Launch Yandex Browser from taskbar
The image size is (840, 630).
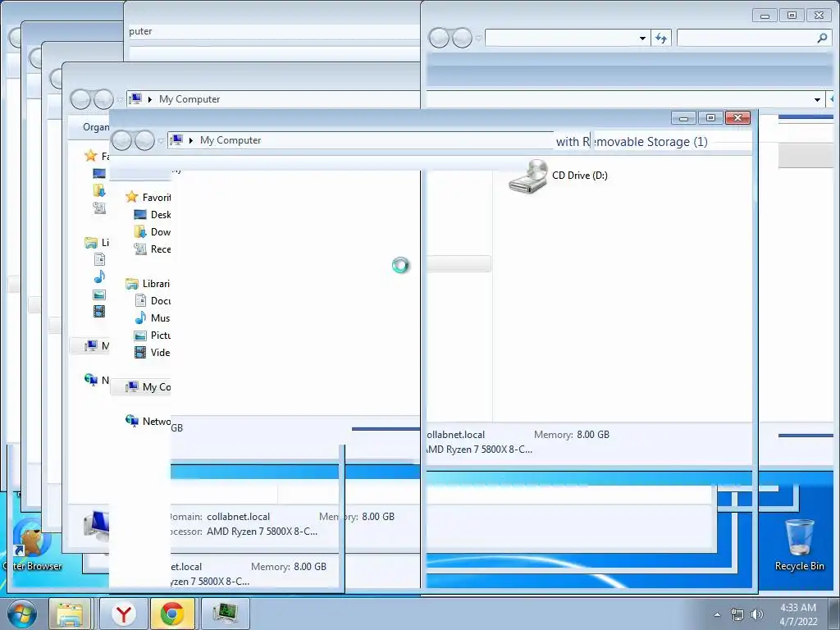point(125,614)
